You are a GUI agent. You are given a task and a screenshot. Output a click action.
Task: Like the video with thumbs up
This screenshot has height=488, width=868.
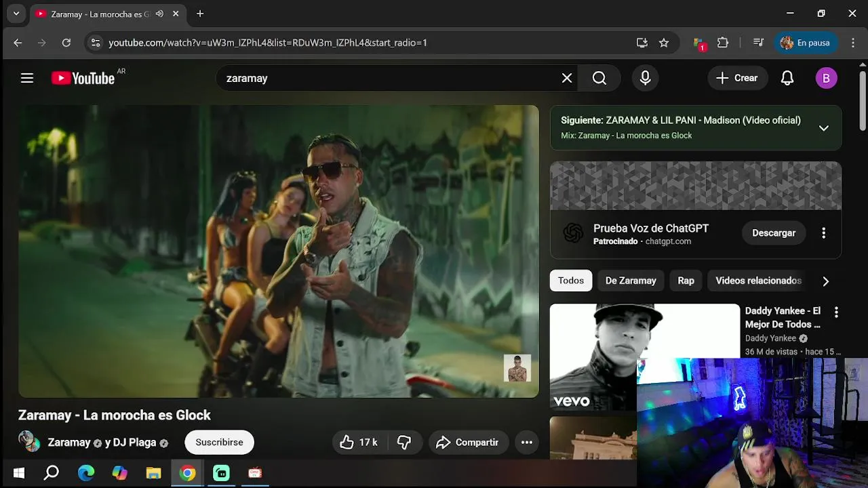click(x=359, y=442)
